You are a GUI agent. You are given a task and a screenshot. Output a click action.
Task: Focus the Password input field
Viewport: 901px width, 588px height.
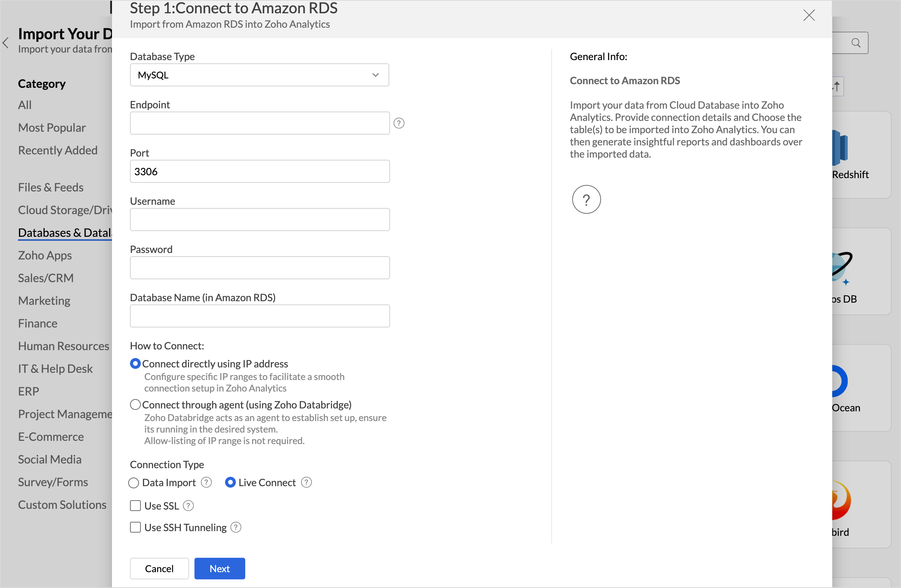pos(260,268)
